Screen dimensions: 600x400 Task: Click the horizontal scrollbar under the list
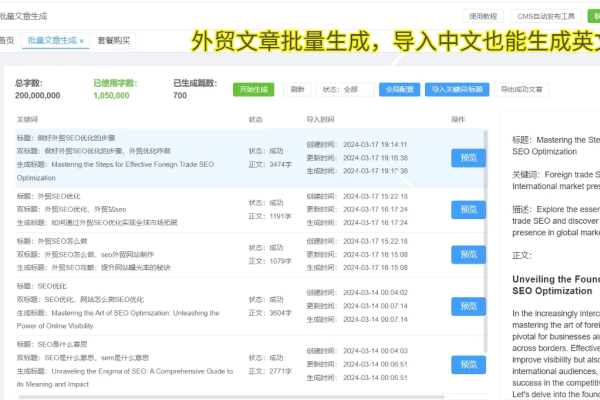232,397
